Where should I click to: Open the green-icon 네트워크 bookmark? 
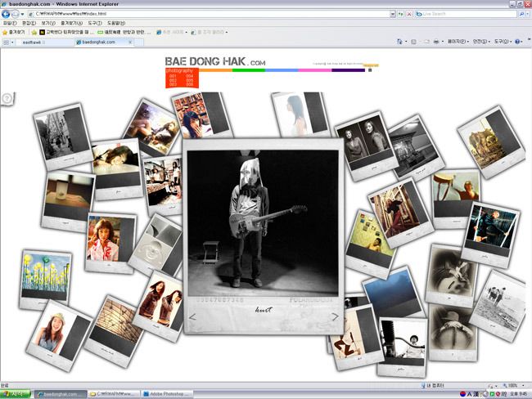click(124, 32)
